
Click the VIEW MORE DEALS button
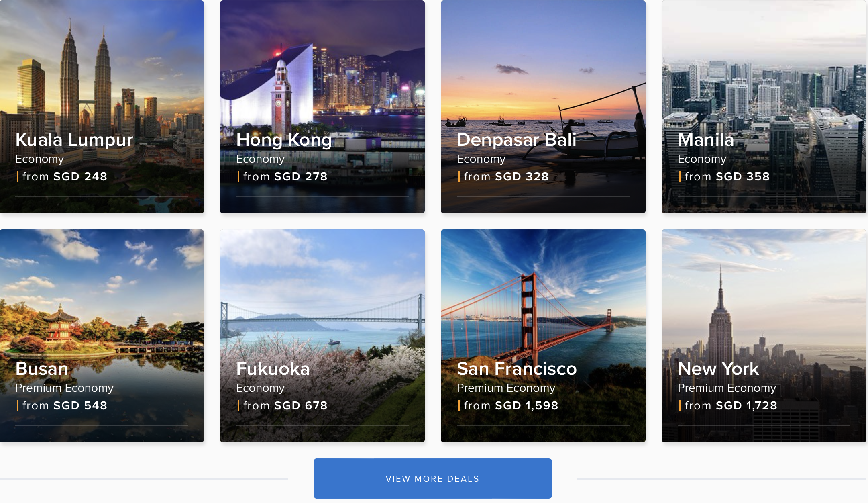[433, 478]
